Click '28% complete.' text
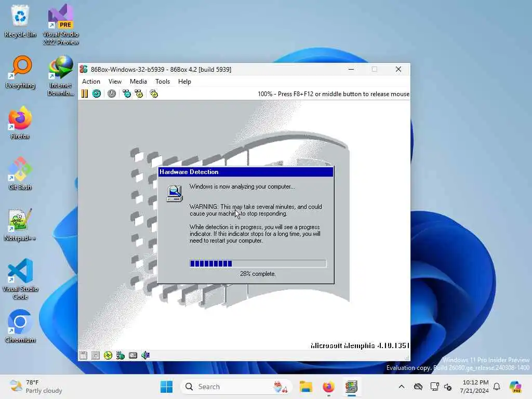This screenshot has height=399, width=532. tap(258, 274)
